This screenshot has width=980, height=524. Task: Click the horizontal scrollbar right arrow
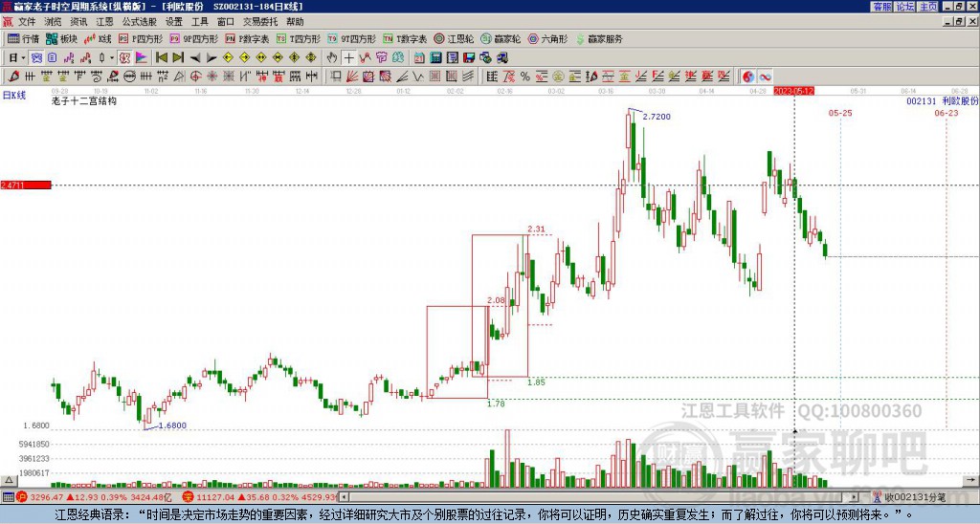point(854,497)
